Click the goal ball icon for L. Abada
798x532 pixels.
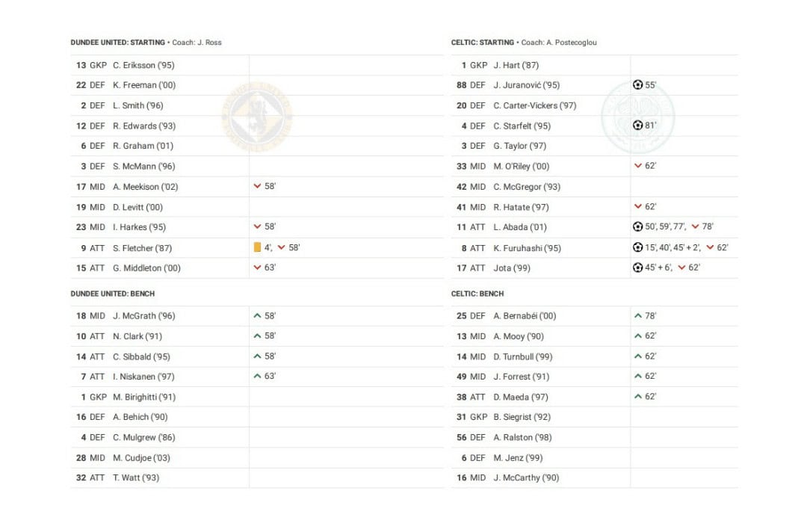pyautogui.click(x=637, y=226)
